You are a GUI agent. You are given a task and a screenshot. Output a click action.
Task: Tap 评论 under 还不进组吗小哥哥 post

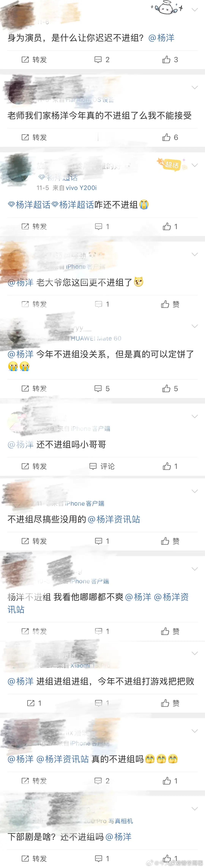(102, 466)
